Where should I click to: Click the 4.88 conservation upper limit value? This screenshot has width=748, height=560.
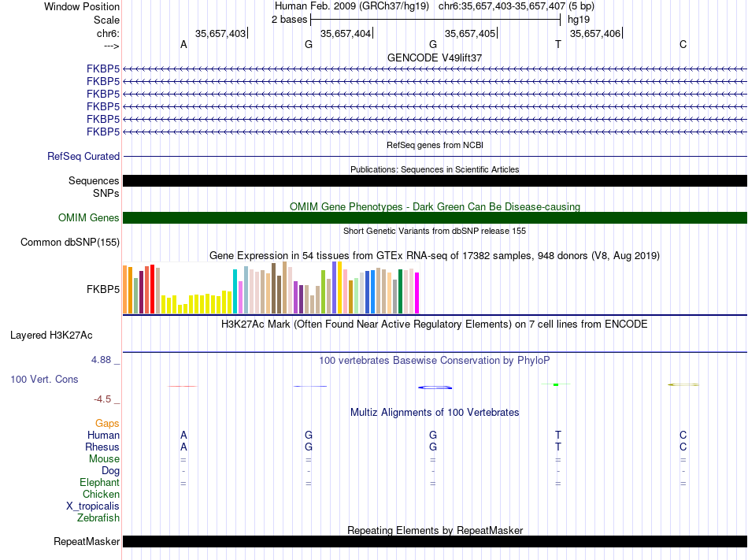[x=101, y=360]
